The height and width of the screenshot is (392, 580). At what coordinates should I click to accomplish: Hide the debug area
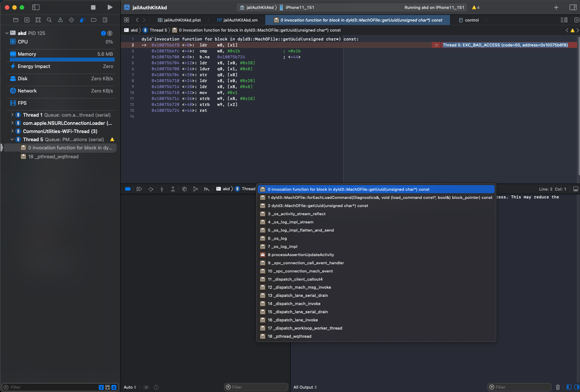point(576,189)
